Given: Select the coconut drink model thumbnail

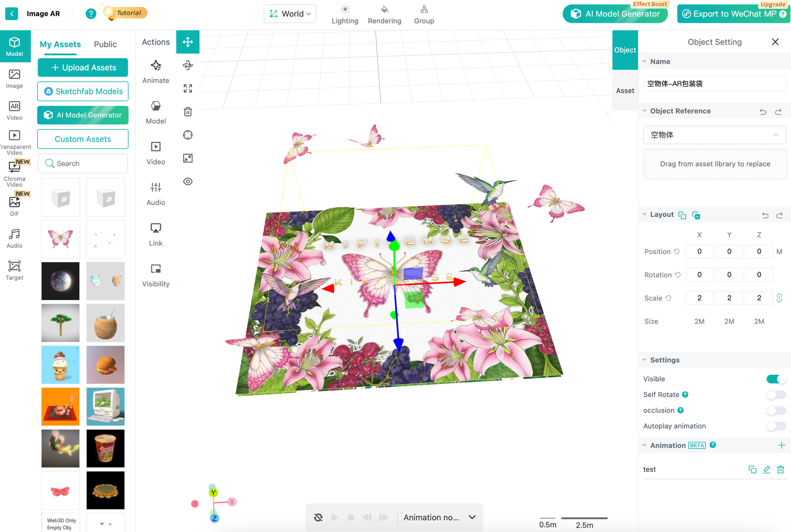Looking at the screenshot, I should tap(105, 323).
